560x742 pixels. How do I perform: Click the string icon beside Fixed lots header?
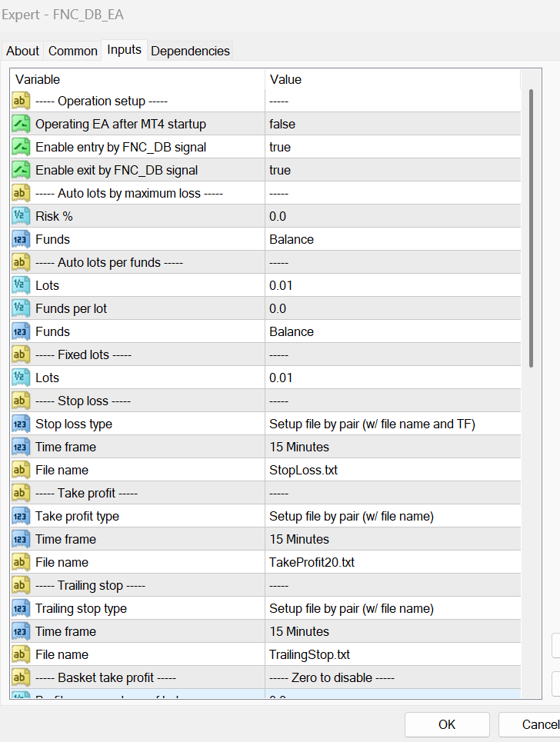point(20,355)
